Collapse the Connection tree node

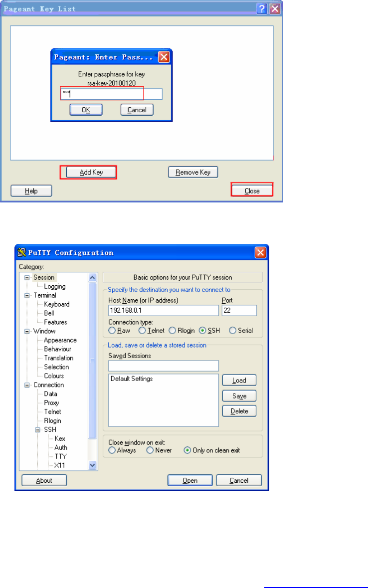[x=27, y=385]
